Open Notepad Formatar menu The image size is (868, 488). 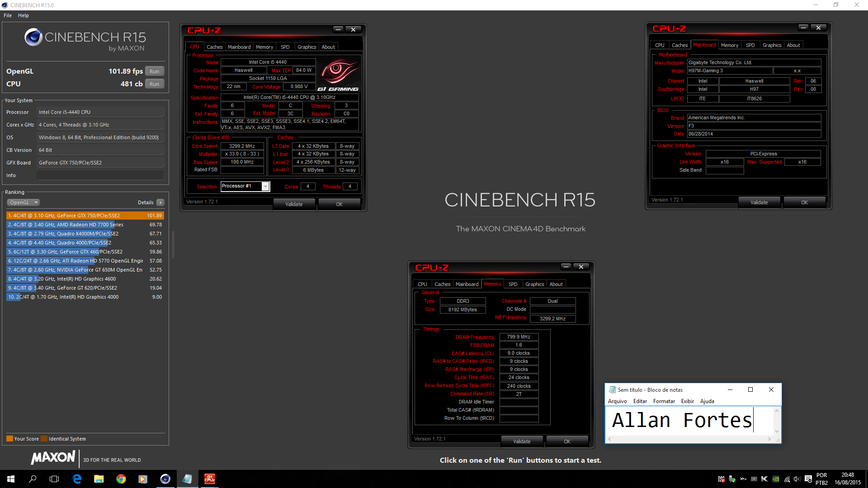coord(664,401)
